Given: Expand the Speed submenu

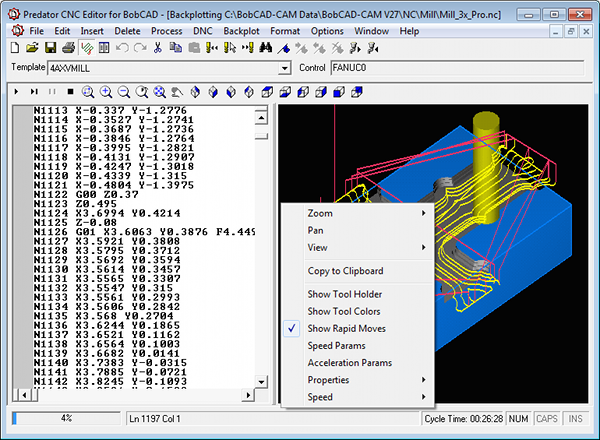Looking at the screenshot, I should 358,397.
